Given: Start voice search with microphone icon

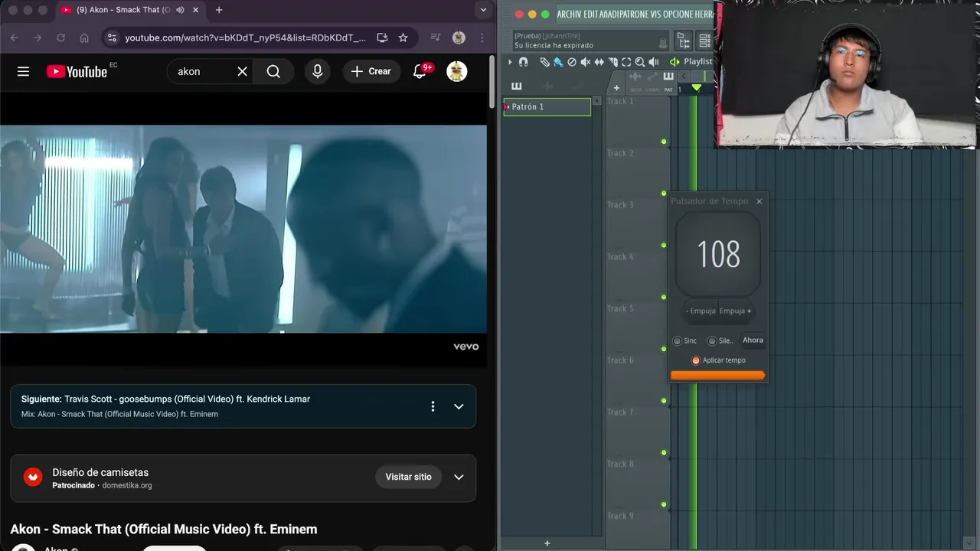Looking at the screenshot, I should click(317, 71).
